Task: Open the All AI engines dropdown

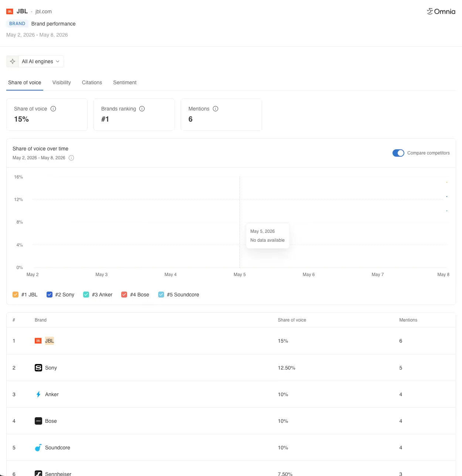Action: (x=41, y=61)
